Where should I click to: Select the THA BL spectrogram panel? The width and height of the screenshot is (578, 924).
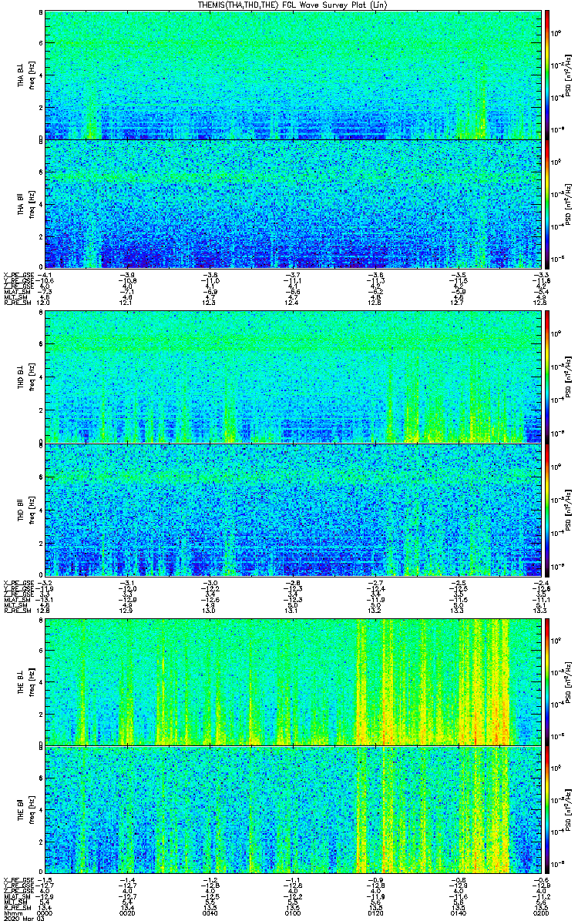[x=292, y=75]
